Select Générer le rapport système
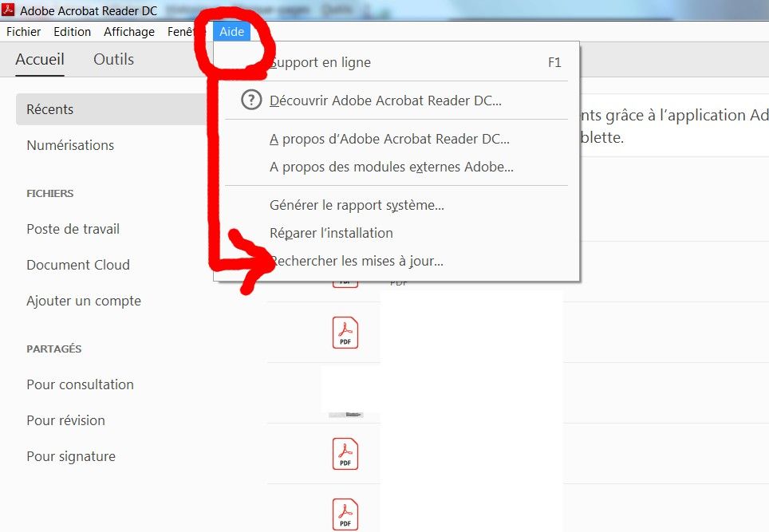This screenshot has height=532, width=769. (396, 205)
